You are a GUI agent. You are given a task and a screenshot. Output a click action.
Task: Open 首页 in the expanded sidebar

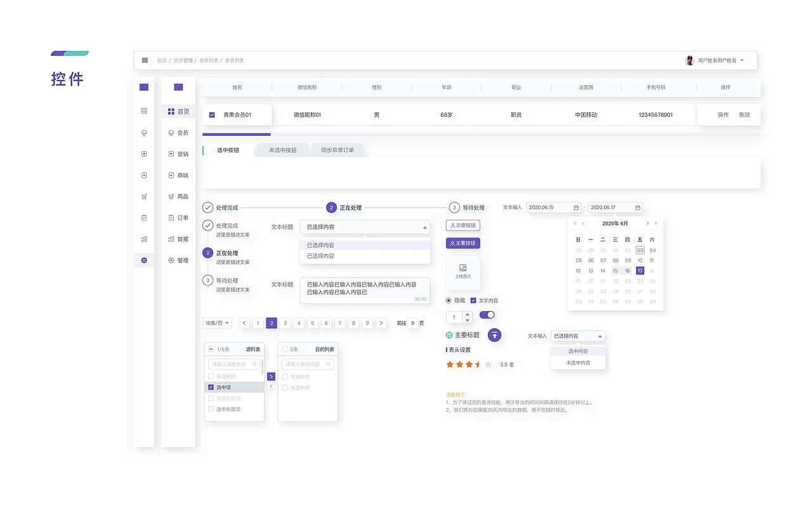click(x=178, y=112)
